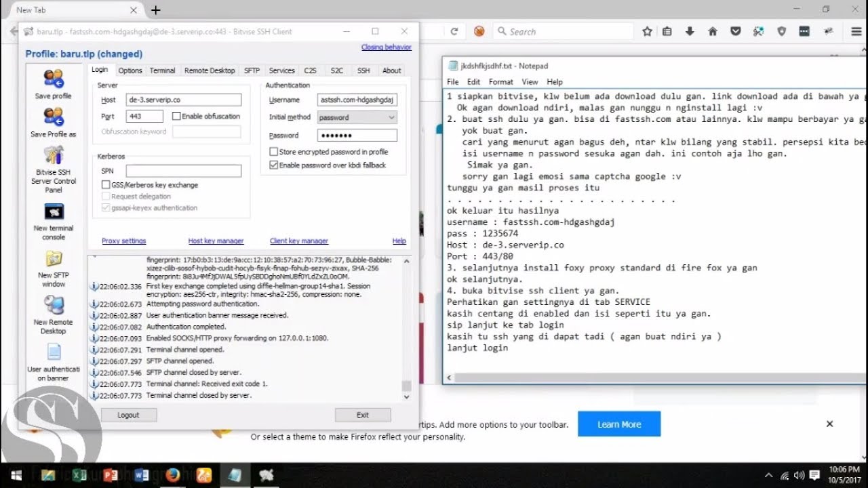Open new tab with plus button

(x=156, y=10)
